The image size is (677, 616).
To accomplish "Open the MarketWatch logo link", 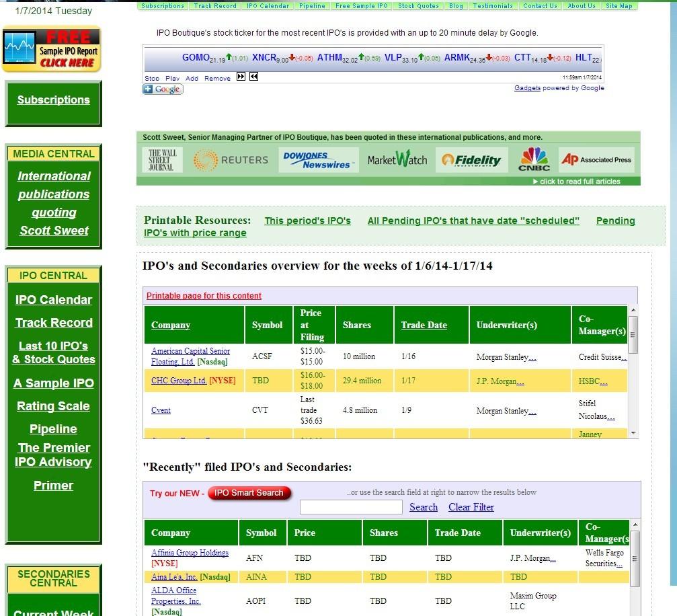I will 397,159.
